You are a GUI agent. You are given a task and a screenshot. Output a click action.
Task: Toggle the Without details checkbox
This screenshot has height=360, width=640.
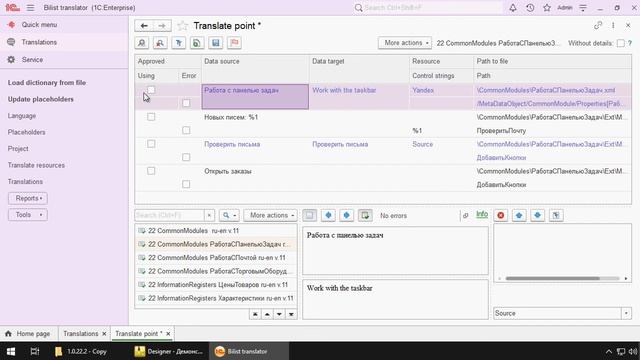click(x=621, y=43)
